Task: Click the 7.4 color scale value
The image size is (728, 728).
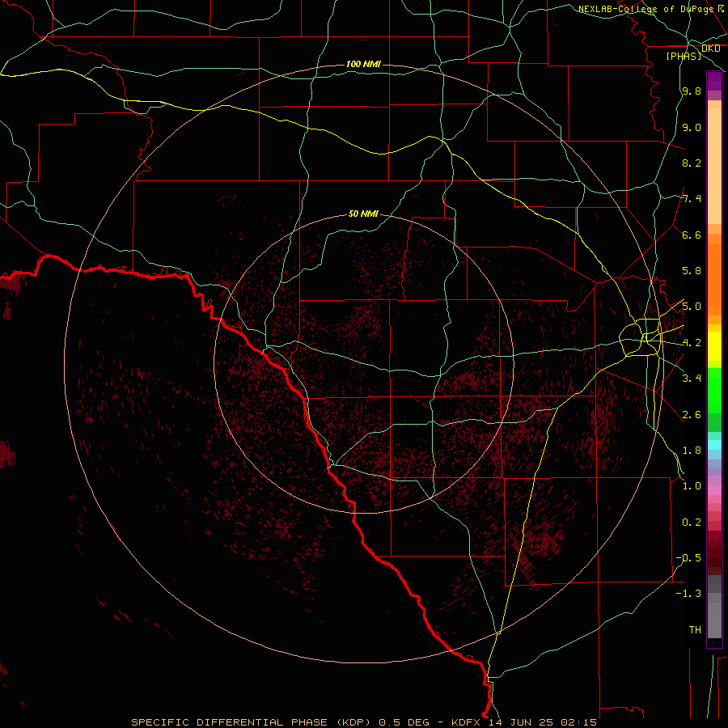Action: pyautogui.click(x=692, y=199)
